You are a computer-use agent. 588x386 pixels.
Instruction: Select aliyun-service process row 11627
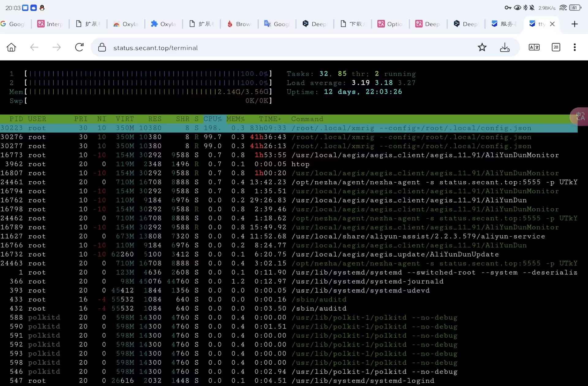pyautogui.click(x=289, y=236)
